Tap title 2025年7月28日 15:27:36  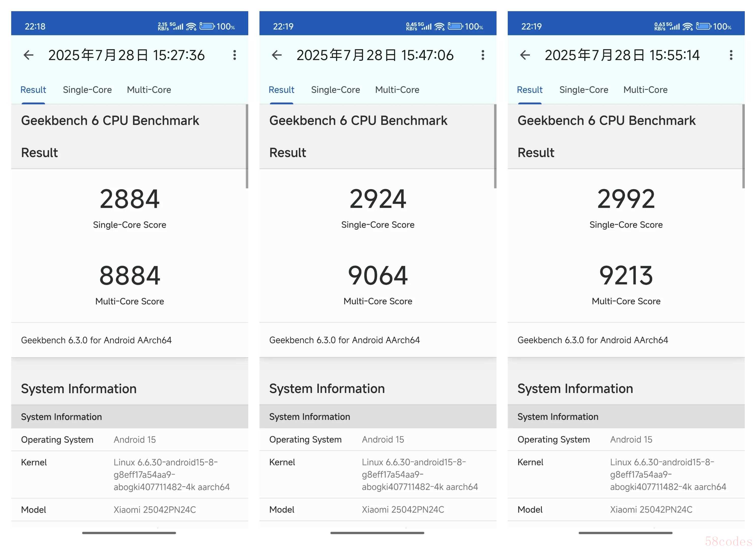click(126, 55)
